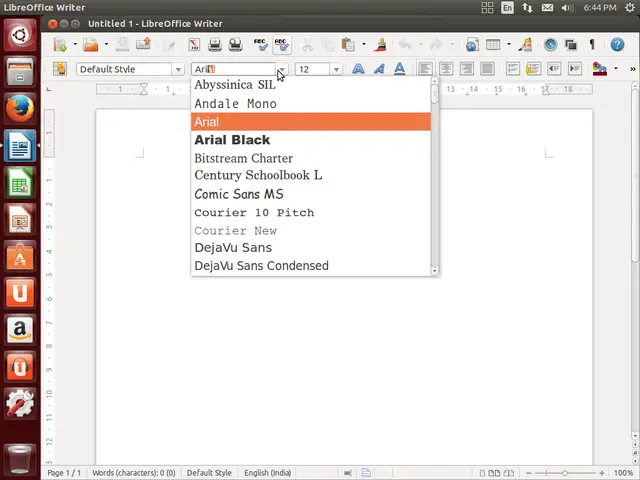The height and width of the screenshot is (480, 640).
Task: Select Courier New font
Action: click(x=311, y=231)
